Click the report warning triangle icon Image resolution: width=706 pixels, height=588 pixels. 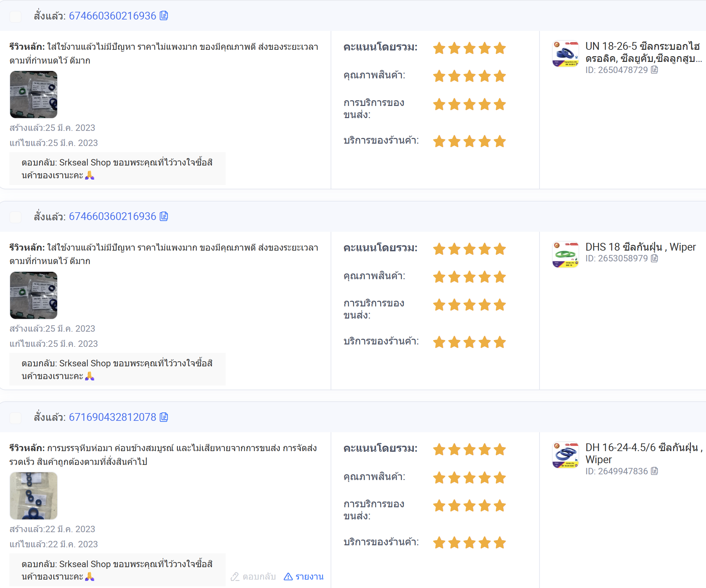[x=288, y=577]
